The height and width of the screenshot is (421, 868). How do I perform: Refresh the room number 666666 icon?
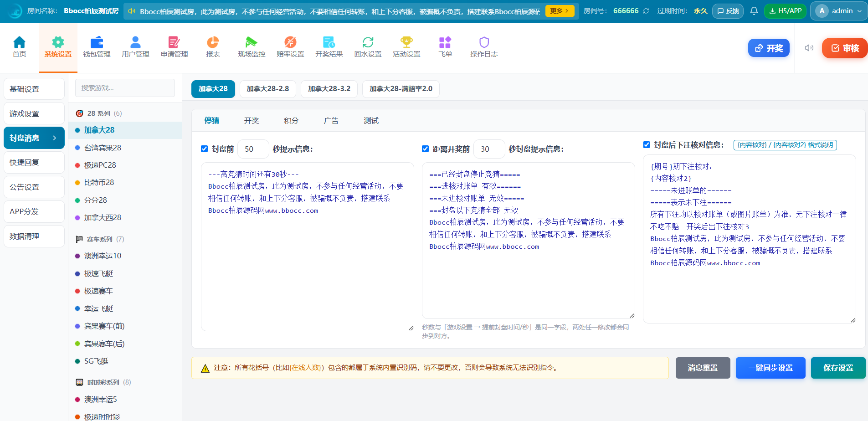click(x=646, y=11)
